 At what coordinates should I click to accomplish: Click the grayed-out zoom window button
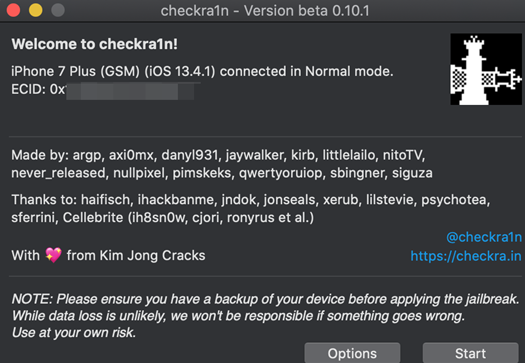[x=58, y=10]
